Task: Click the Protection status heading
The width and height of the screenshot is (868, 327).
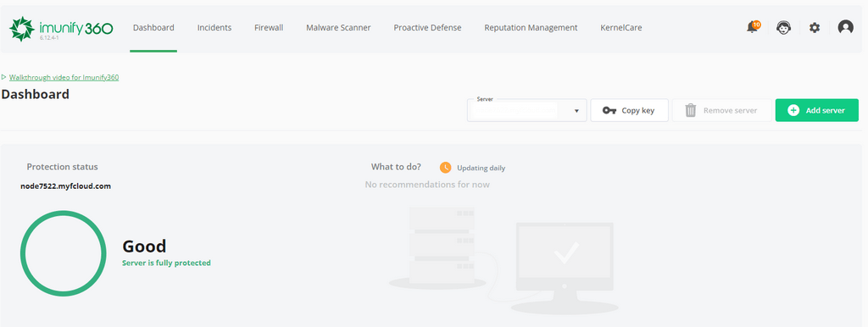Action: click(62, 167)
